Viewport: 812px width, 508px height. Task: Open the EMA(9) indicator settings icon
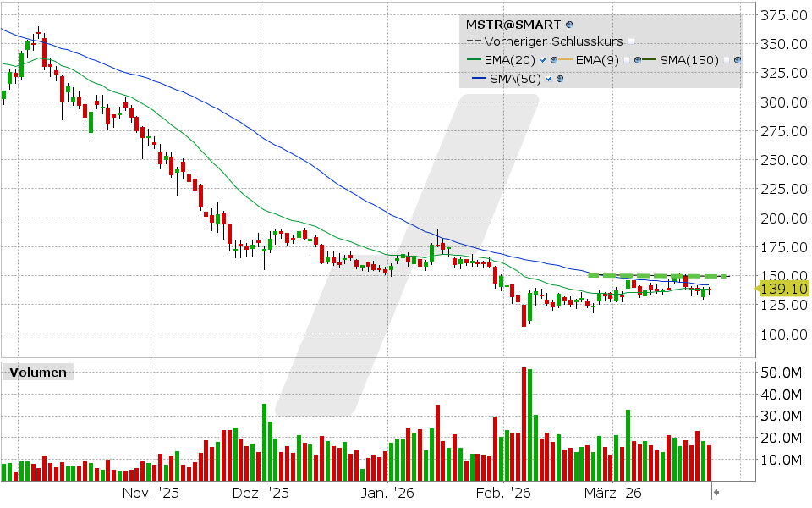[x=638, y=61]
